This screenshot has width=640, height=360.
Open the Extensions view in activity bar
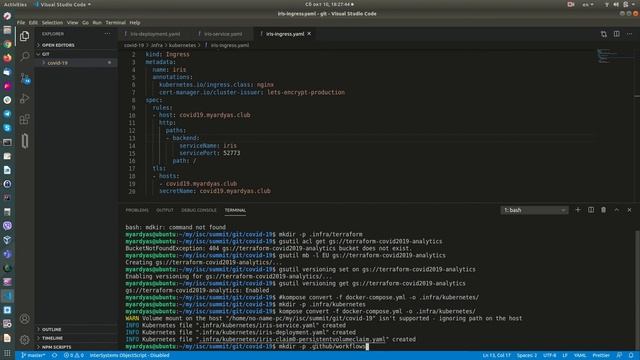(x=24, y=119)
